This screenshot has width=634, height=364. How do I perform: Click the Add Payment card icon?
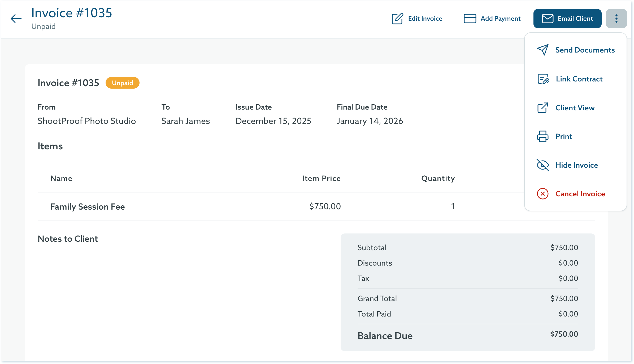tap(470, 19)
